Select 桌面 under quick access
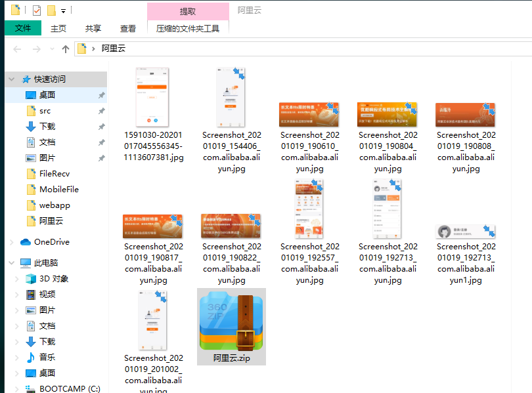The width and height of the screenshot is (532, 393). (47, 95)
